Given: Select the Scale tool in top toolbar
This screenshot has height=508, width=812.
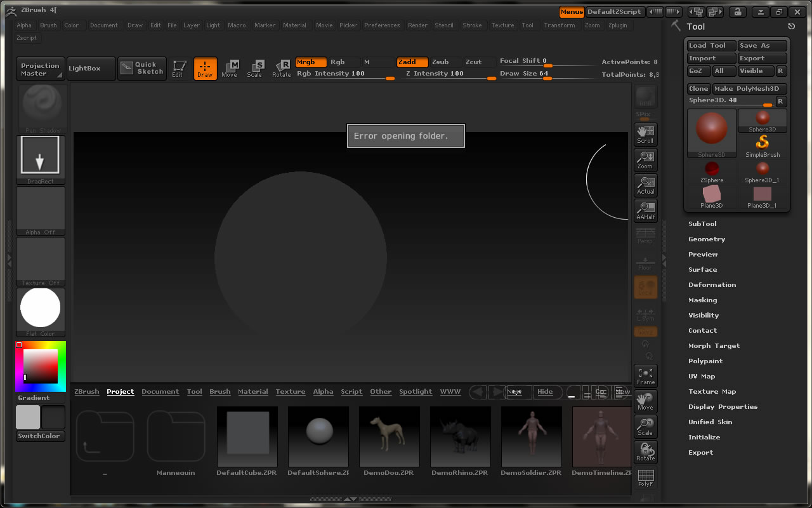Looking at the screenshot, I should pyautogui.click(x=255, y=69).
